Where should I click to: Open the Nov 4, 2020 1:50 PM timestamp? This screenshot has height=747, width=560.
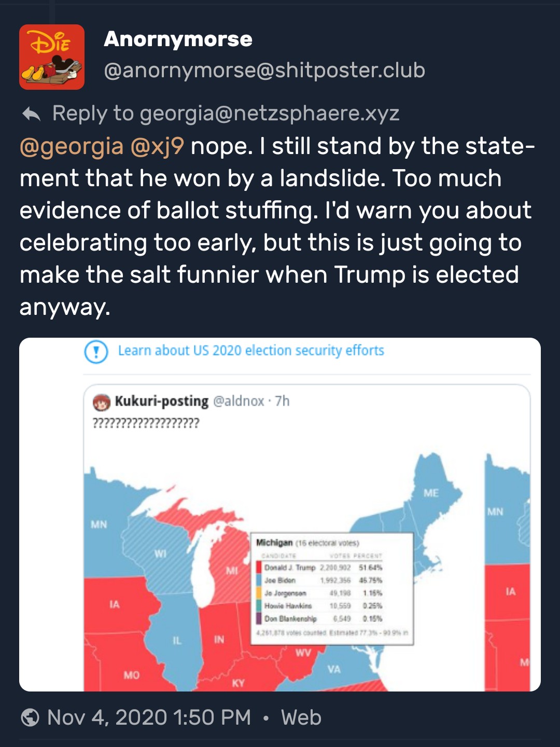tap(149, 717)
